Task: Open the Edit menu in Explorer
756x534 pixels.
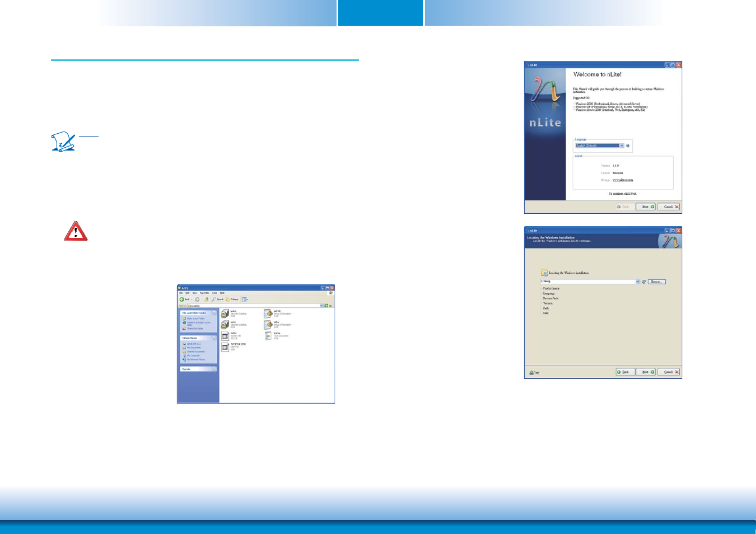Action: 188,293
